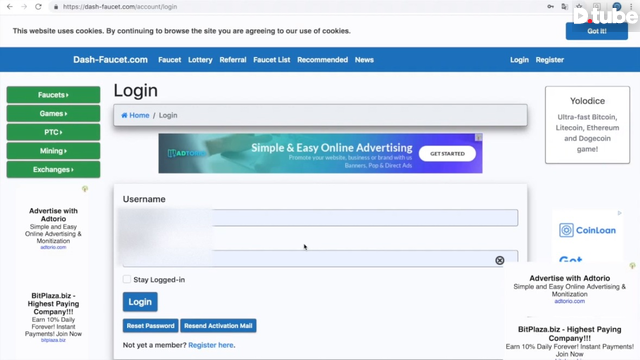Expand the Mining sidebar menu
640x360 pixels.
53,151
